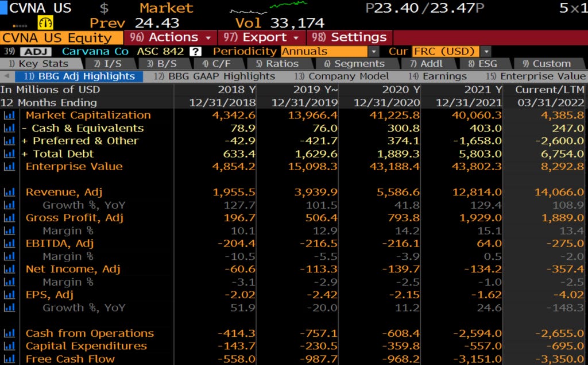Open chart icon for Preferred & Other row

(9, 141)
